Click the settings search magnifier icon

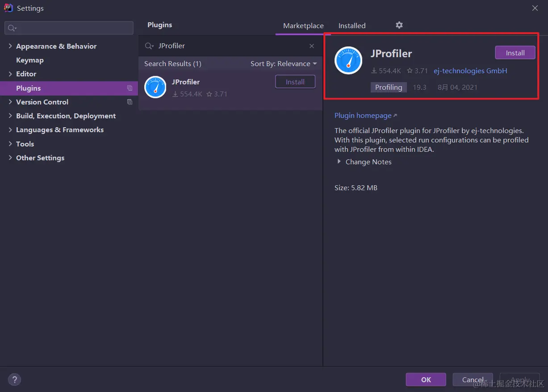tap(12, 28)
